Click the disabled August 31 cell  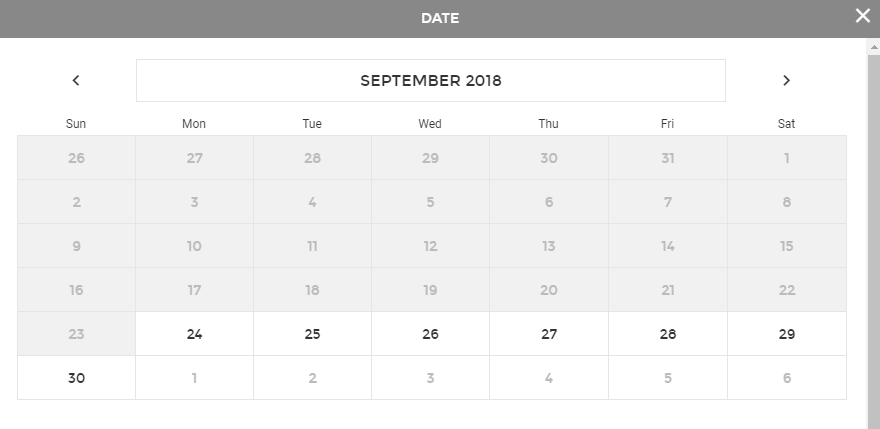pyautogui.click(x=667, y=158)
